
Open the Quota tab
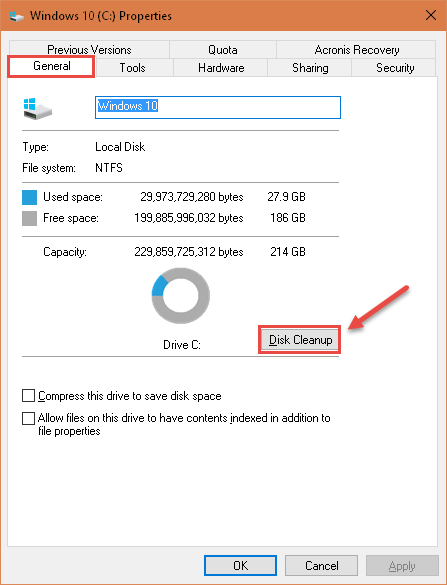click(223, 50)
